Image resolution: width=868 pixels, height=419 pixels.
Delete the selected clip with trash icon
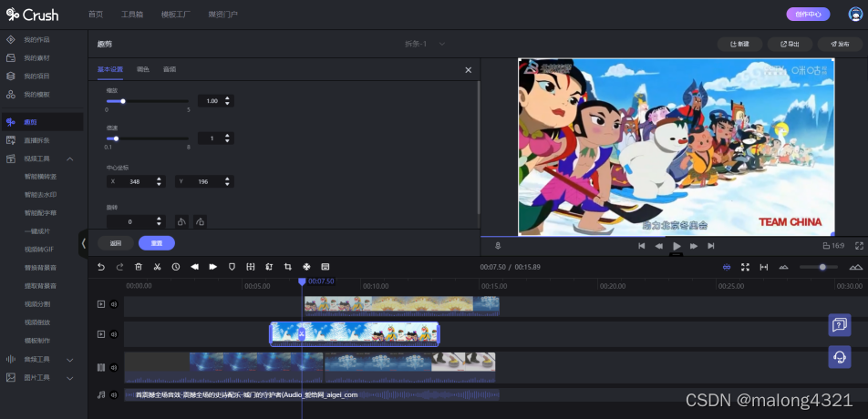(x=139, y=267)
